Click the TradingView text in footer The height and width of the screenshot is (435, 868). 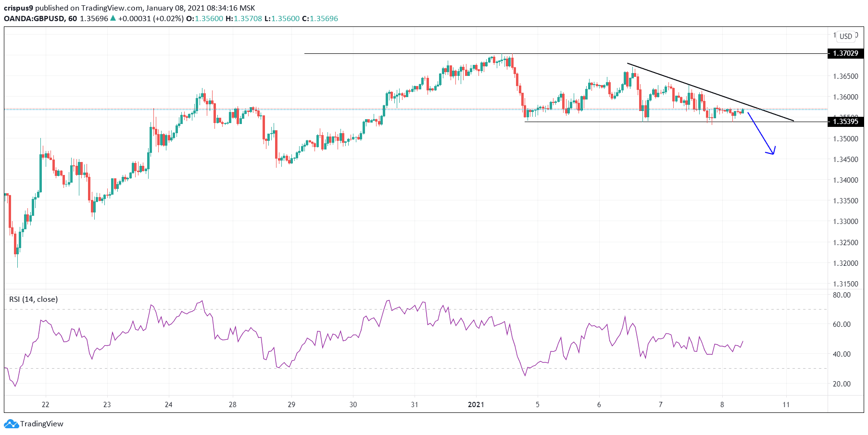click(x=42, y=424)
